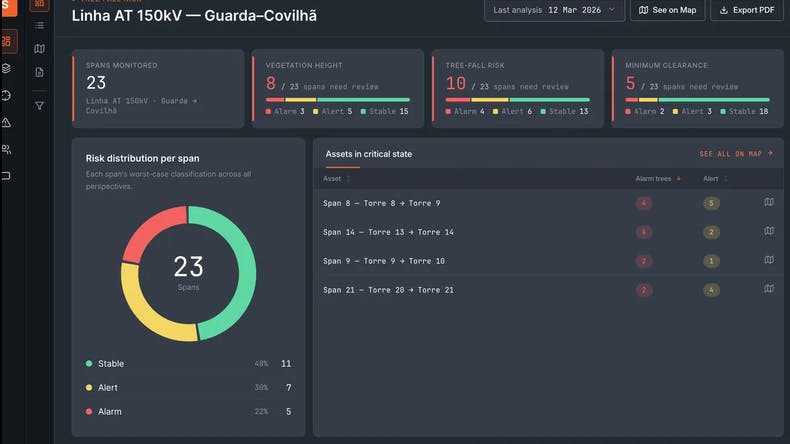
Task: Open the Spans Monitored card
Action: point(158,89)
